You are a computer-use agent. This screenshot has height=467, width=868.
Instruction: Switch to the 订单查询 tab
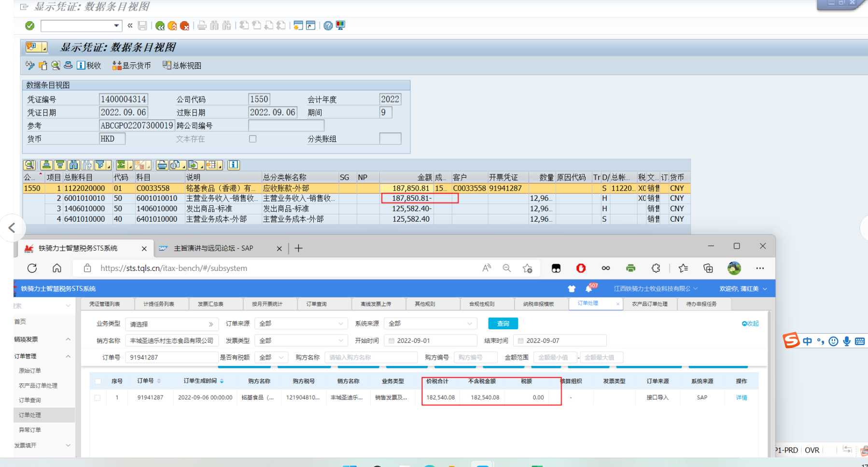pos(316,304)
